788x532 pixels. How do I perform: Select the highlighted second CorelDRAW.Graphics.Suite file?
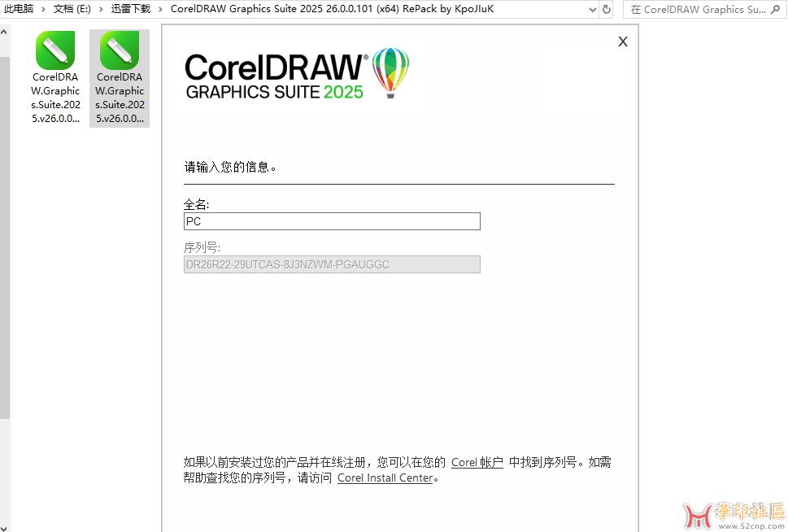(x=120, y=78)
